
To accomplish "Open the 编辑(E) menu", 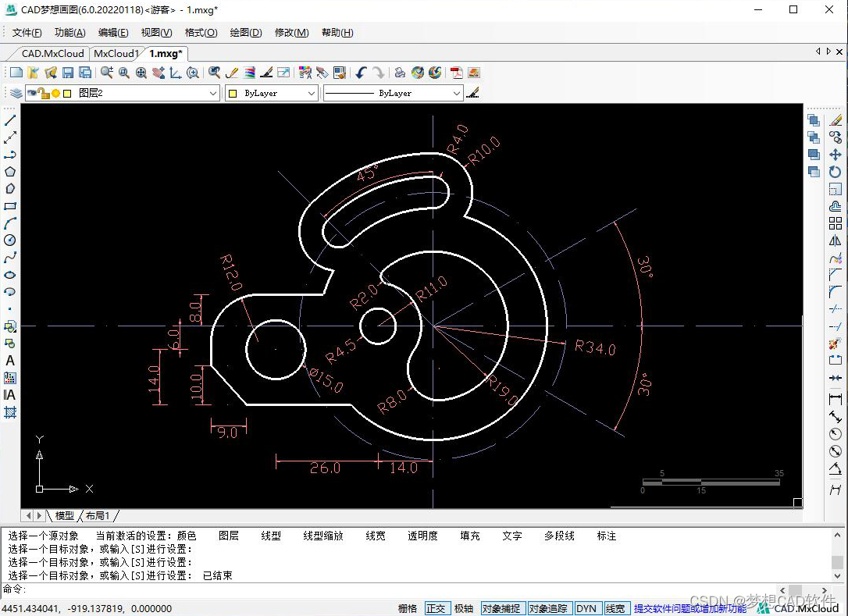I will pos(113,33).
